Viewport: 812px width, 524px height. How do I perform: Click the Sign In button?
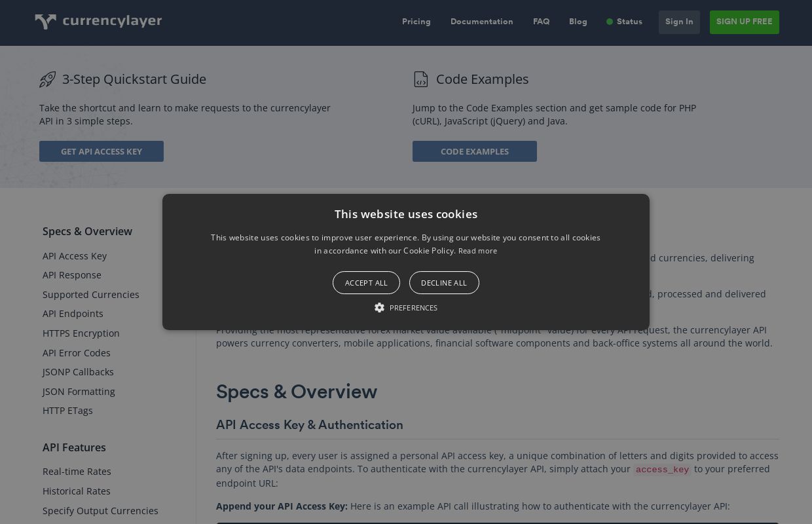pos(679,22)
